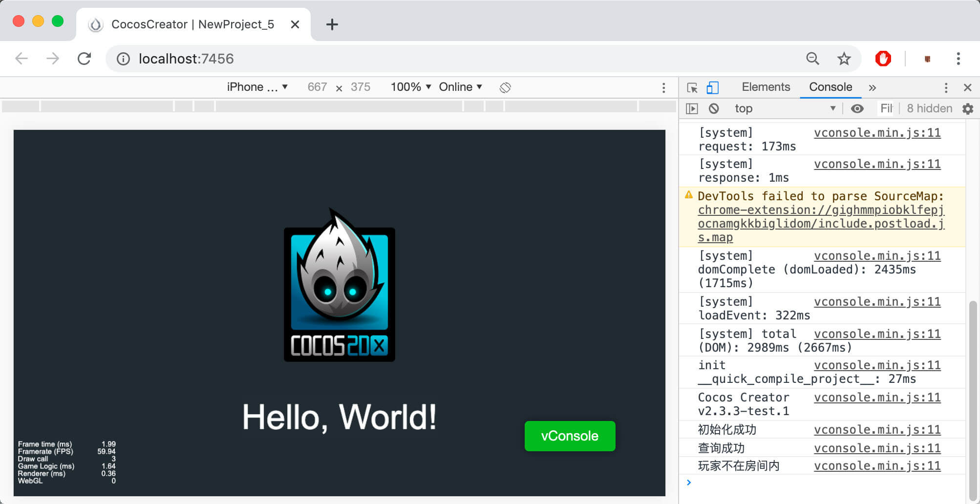The height and width of the screenshot is (504, 980).
Task: Close the CocosCreator tab
Action: [295, 24]
